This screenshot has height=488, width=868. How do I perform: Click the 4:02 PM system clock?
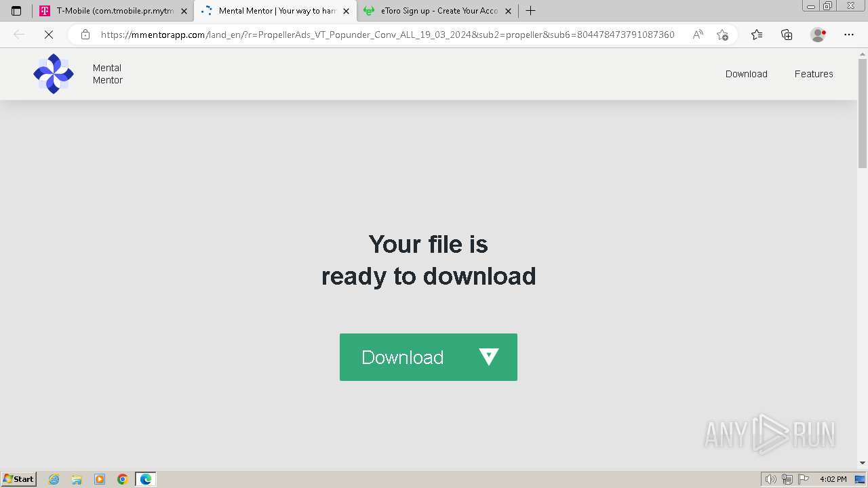tap(833, 479)
